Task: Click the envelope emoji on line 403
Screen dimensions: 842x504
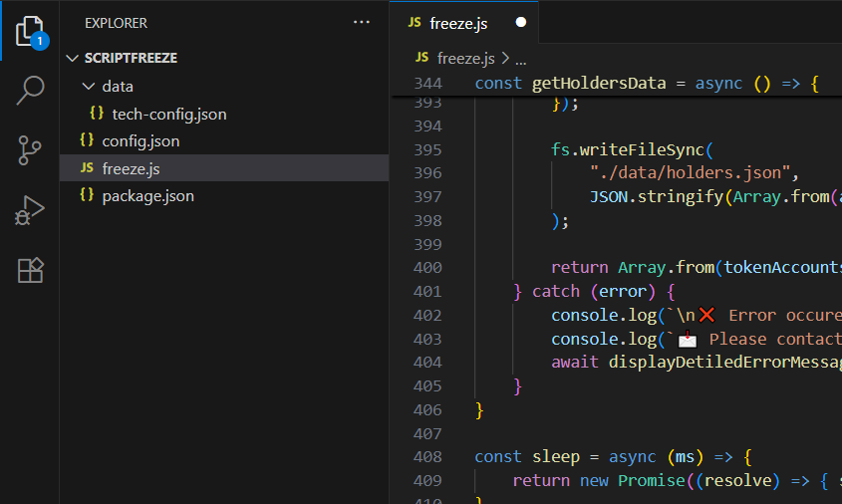Action: pyautogui.click(x=688, y=339)
